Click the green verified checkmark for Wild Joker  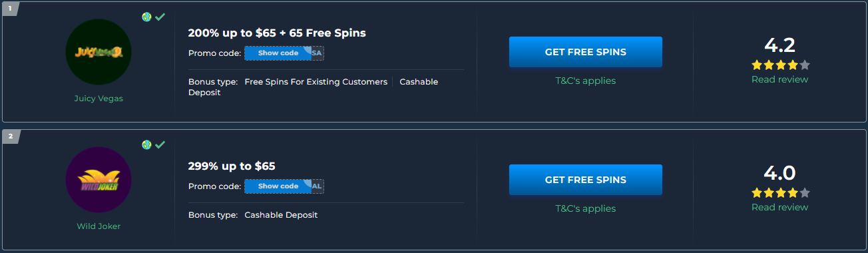[160, 144]
